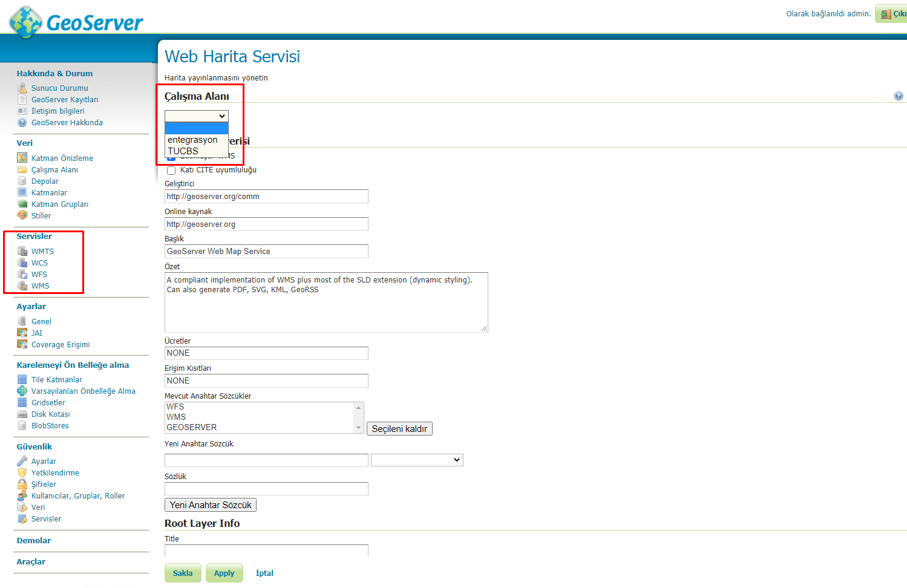Click the Özet text area

326,302
